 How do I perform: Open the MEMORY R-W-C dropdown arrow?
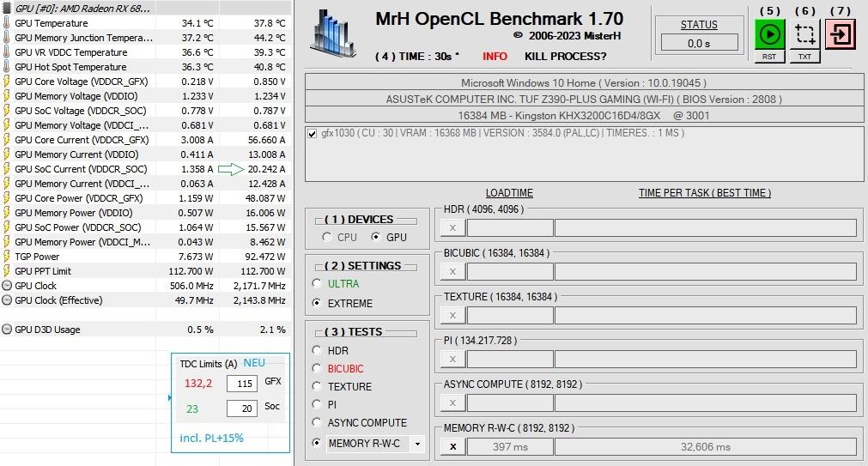tap(417, 444)
